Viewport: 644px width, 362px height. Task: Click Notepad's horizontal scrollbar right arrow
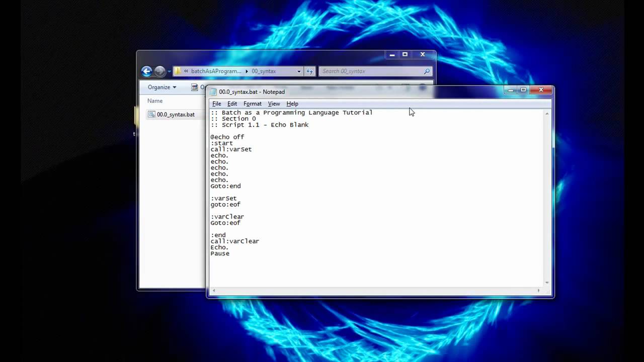point(538,291)
